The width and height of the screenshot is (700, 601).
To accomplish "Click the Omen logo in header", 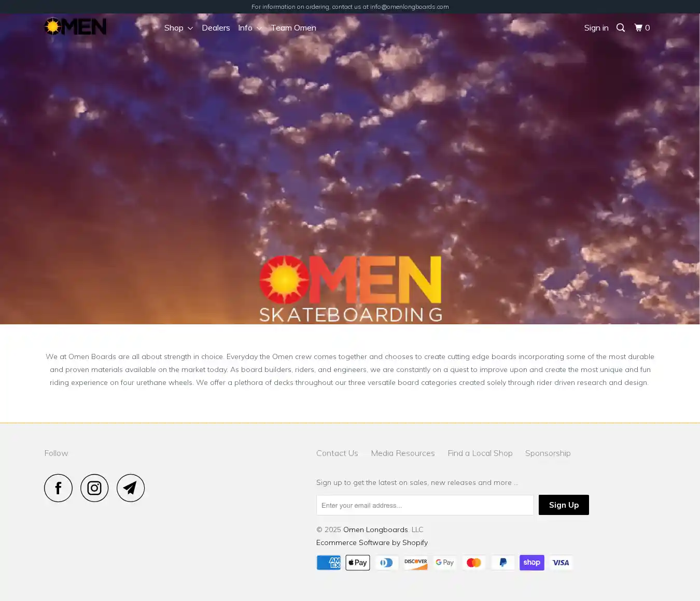I will (75, 26).
